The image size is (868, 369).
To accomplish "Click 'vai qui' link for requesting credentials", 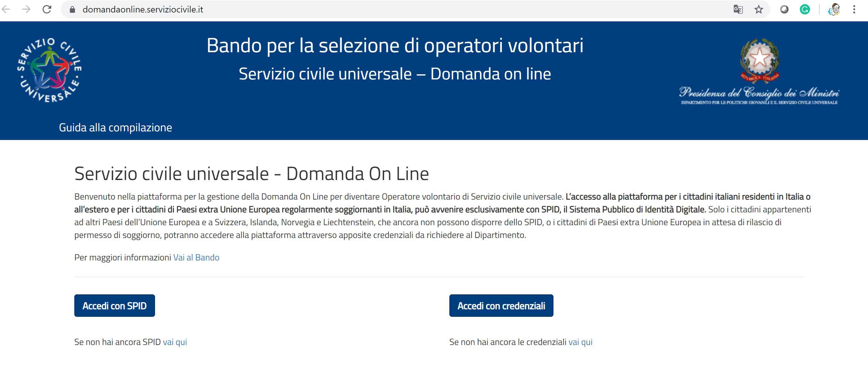I will [x=580, y=342].
